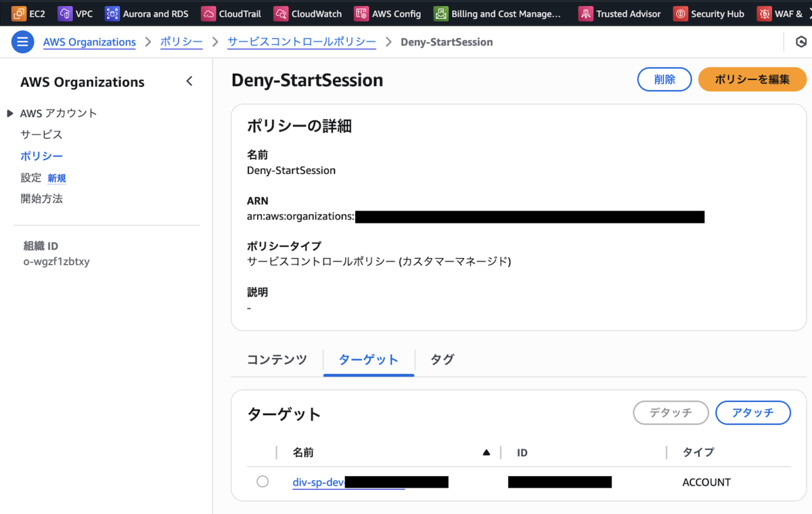The width and height of the screenshot is (812, 514).
Task: Open 設定 in the side navigation
Action: [31, 177]
